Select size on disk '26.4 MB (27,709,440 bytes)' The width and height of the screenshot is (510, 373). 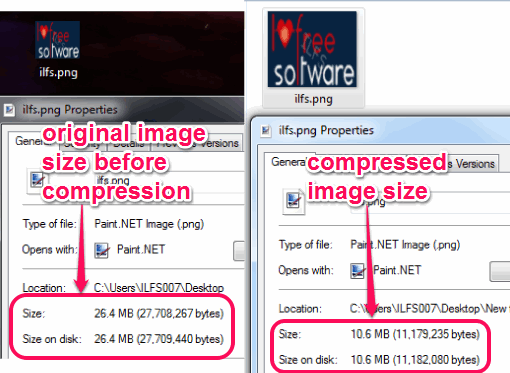coord(159,339)
